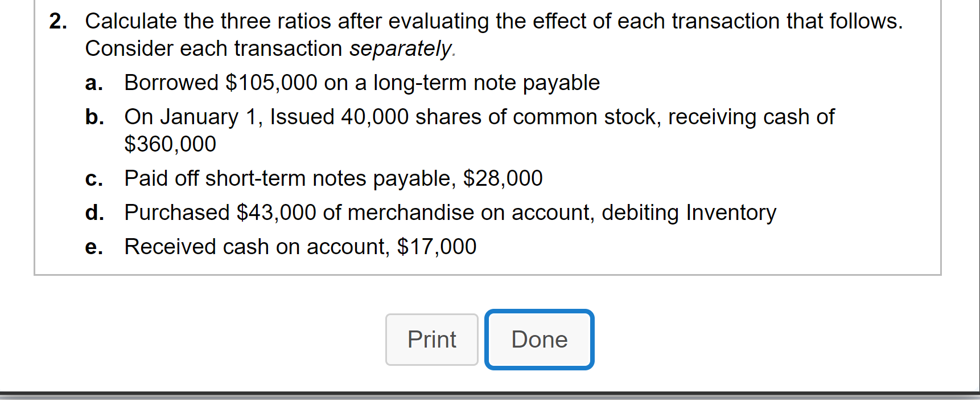This screenshot has width=980, height=400.
Task: Click the $28,000 amount in item c
Action: 503,178
